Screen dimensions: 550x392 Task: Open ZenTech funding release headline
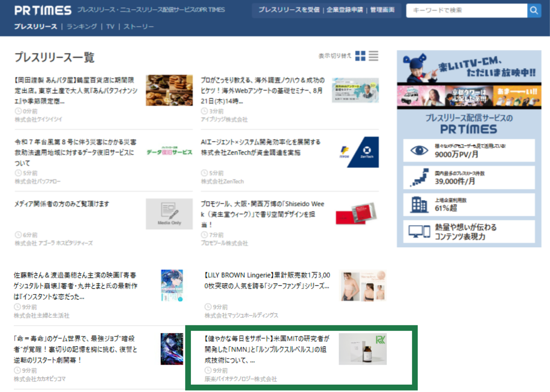[261, 147]
